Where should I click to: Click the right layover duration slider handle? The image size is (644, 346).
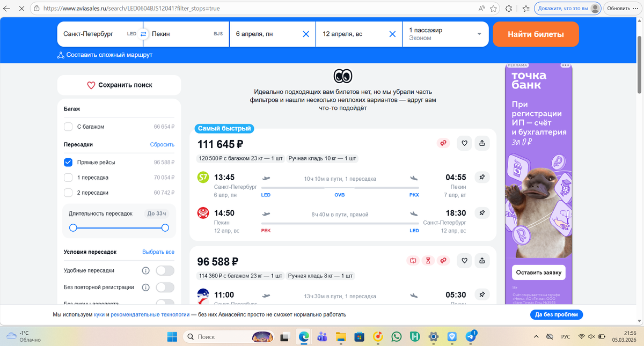tap(165, 228)
